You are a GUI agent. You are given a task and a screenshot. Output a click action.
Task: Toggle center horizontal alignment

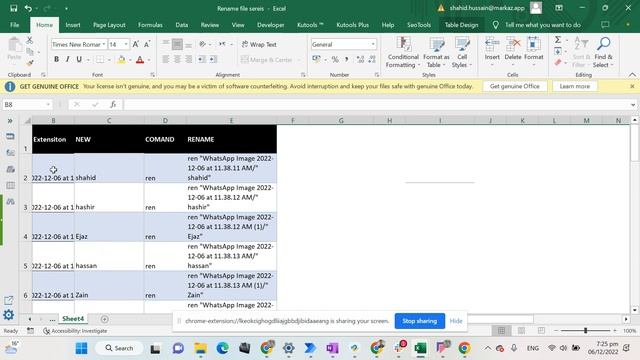(x=177, y=60)
